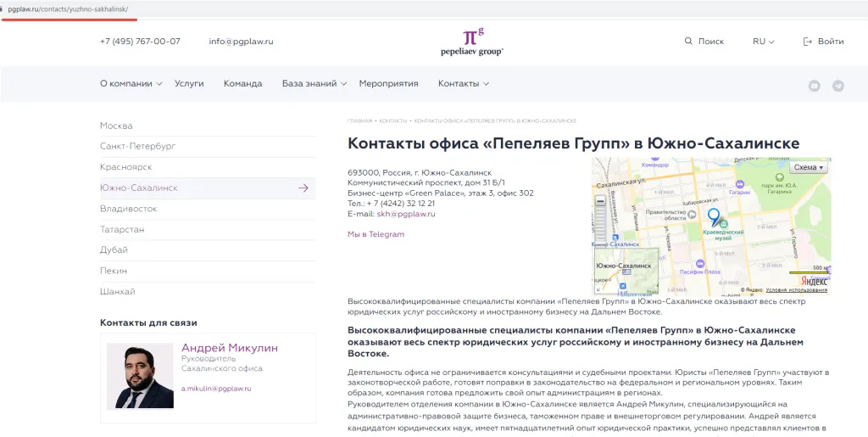
Task: Open the Мероприятия menu item
Action: [388, 84]
